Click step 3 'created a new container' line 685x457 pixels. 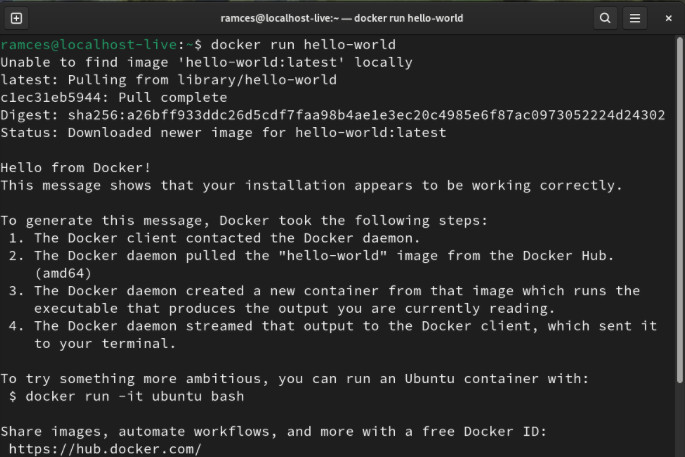(x=324, y=291)
